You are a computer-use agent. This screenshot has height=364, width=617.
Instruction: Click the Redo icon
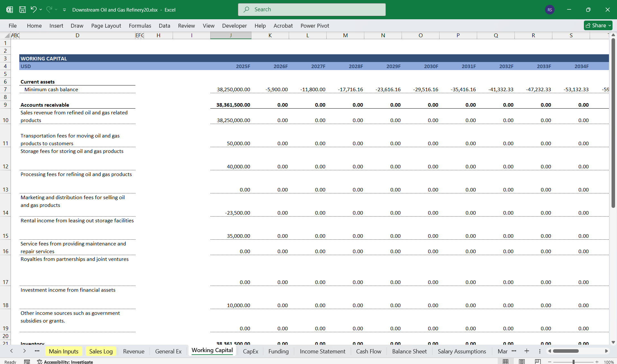click(49, 10)
